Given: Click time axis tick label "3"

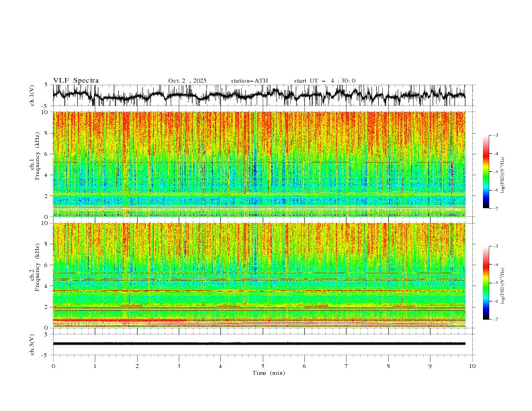Looking at the screenshot, I should click(x=179, y=366).
